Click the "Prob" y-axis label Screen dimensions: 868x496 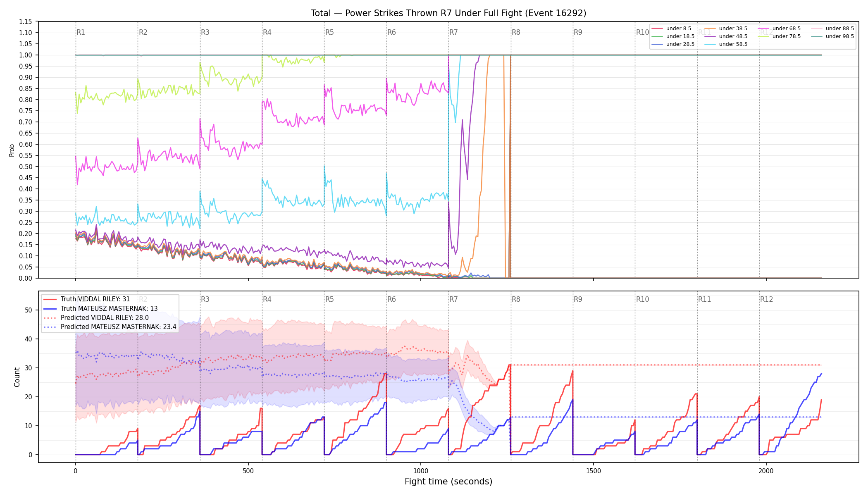point(12,150)
